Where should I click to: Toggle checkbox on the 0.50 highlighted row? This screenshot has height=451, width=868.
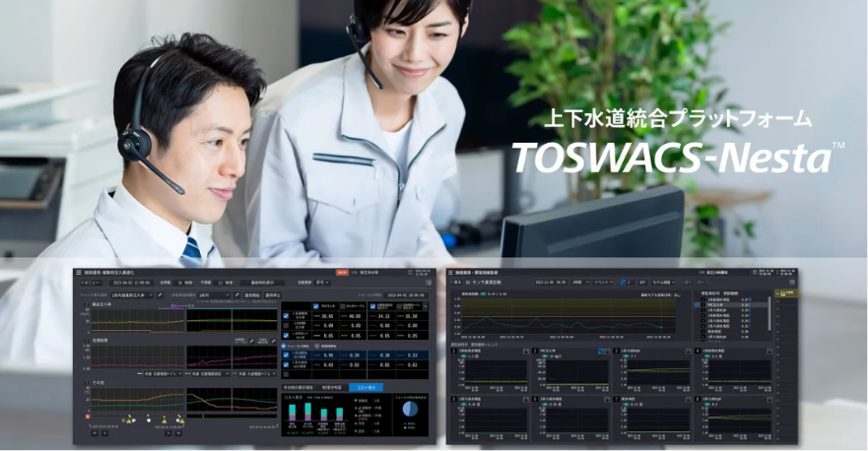(x=286, y=355)
